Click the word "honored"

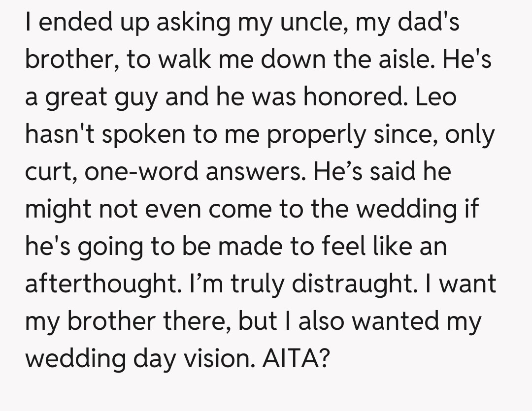pos(352,96)
